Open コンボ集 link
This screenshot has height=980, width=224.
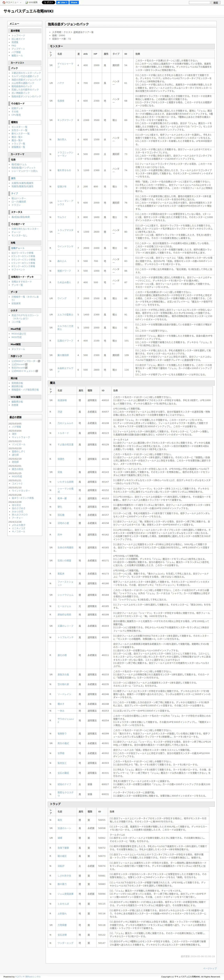tap(16, 322)
